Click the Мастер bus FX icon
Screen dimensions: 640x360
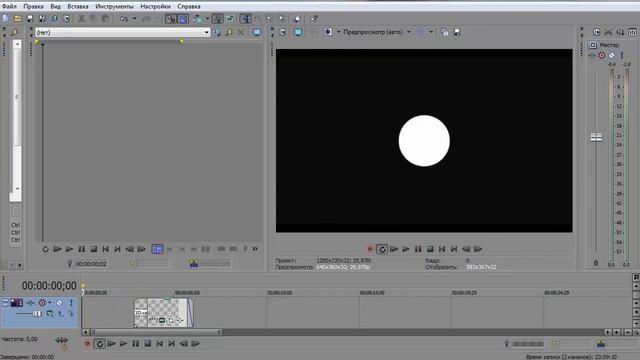coord(592,55)
